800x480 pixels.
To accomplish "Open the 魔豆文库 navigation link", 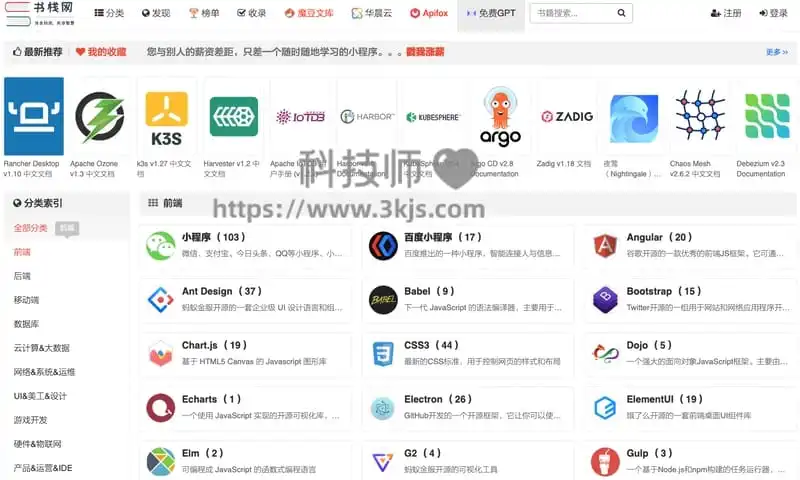I will pos(309,13).
